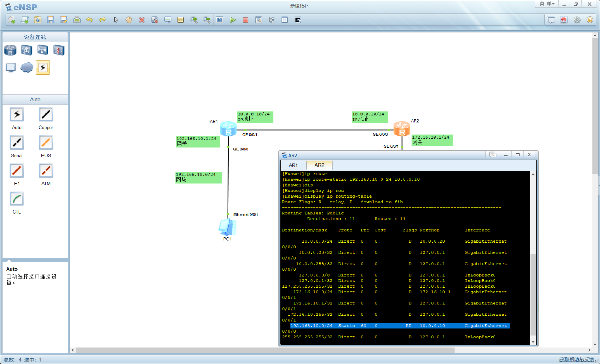Select the highlighted Connections lightning category
This screenshot has height=364, width=600.
(43, 68)
